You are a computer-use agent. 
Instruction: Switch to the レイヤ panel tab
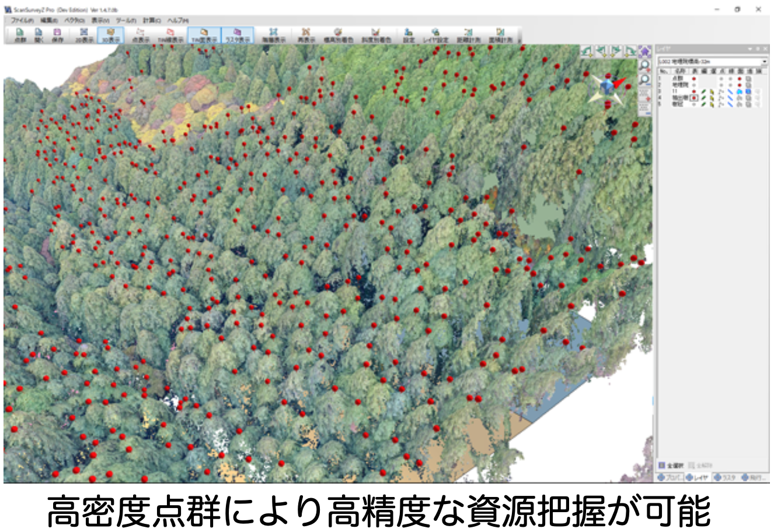click(698, 477)
